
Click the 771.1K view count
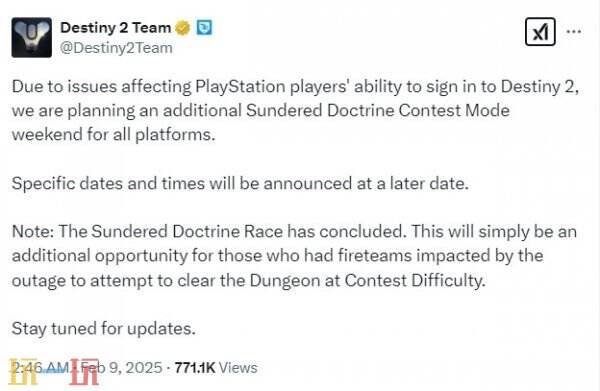[195, 368]
